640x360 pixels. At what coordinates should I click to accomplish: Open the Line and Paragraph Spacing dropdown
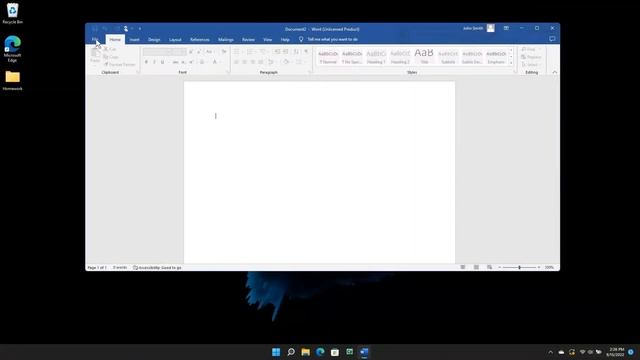coord(271,62)
